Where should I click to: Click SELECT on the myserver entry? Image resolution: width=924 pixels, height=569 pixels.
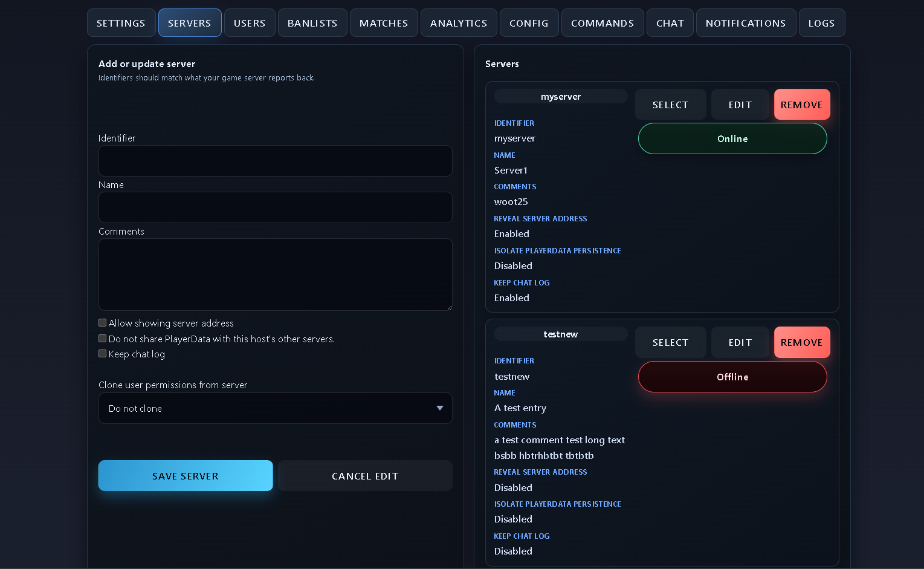[x=670, y=104]
